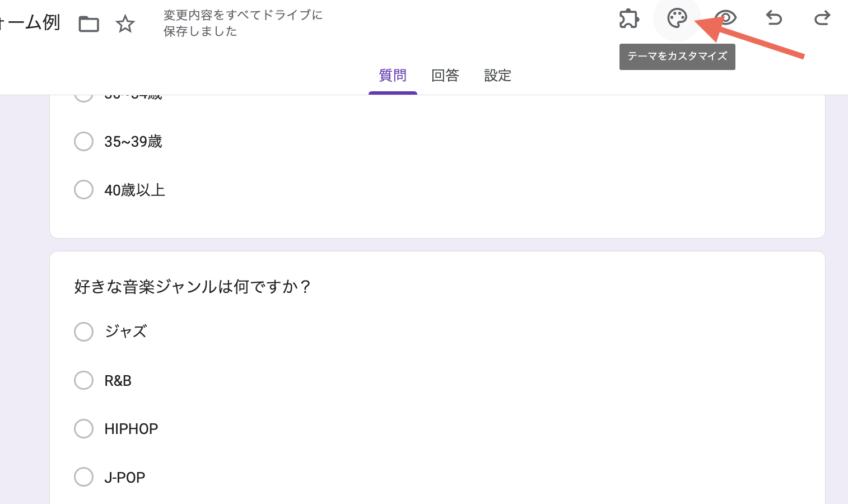This screenshot has width=848, height=504.
Task: Select the 35~39歳 radio option
Action: tap(83, 141)
